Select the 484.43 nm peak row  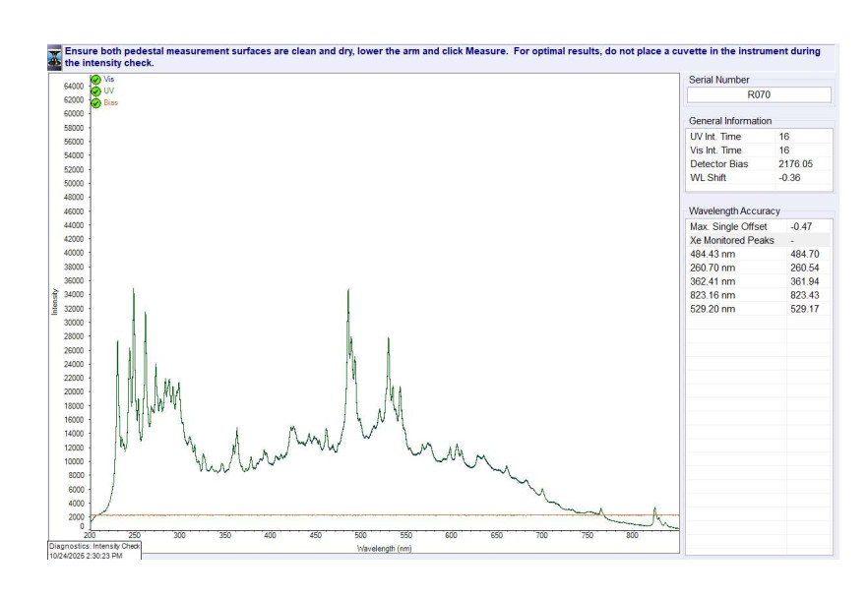759,254
